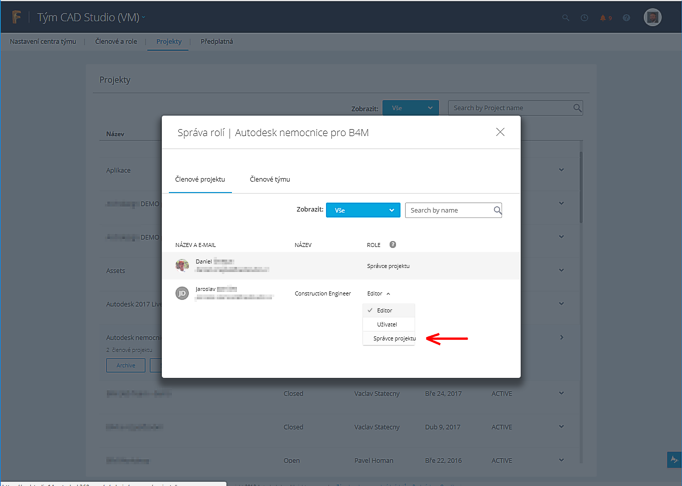682x486 pixels.
Task: Switch to Členové týmu tab
Action: pyautogui.click(x=270, y=179)
